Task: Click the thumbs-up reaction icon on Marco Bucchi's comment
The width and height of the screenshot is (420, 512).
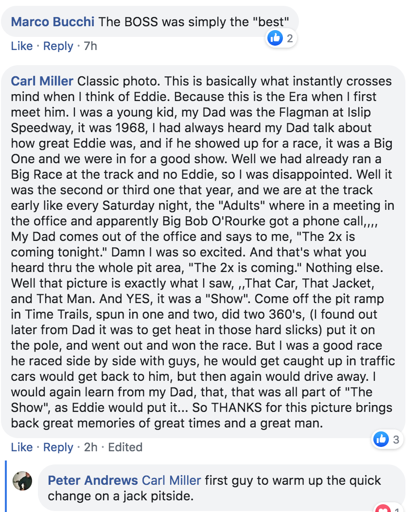Action: click(x=275, y=38)
